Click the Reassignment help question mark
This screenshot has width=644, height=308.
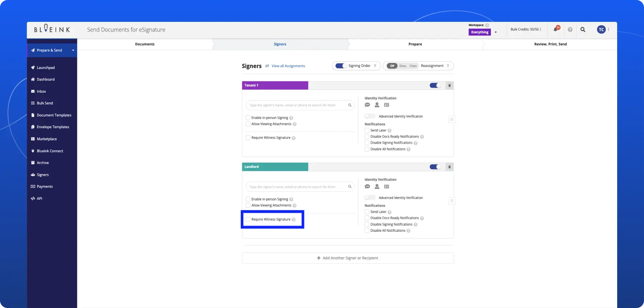point(448,66)
